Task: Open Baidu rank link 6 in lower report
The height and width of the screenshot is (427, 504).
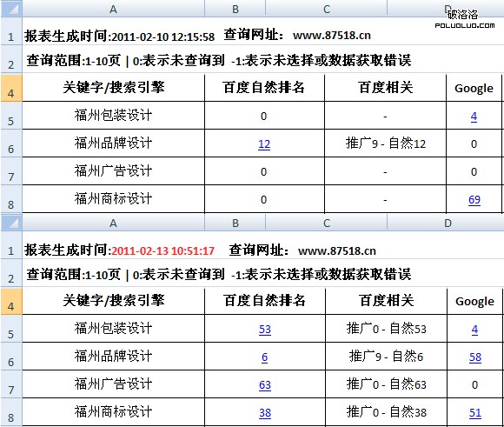Action: (264, 357)
